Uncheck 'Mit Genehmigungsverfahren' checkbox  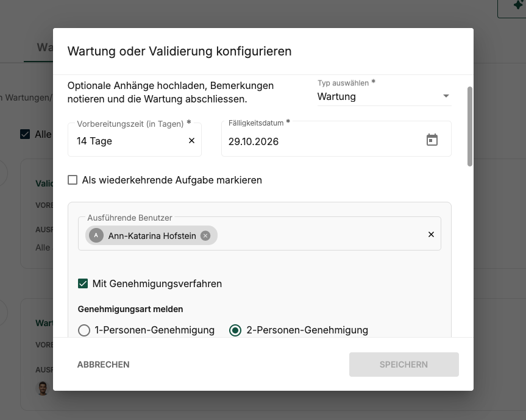point(83,283)
